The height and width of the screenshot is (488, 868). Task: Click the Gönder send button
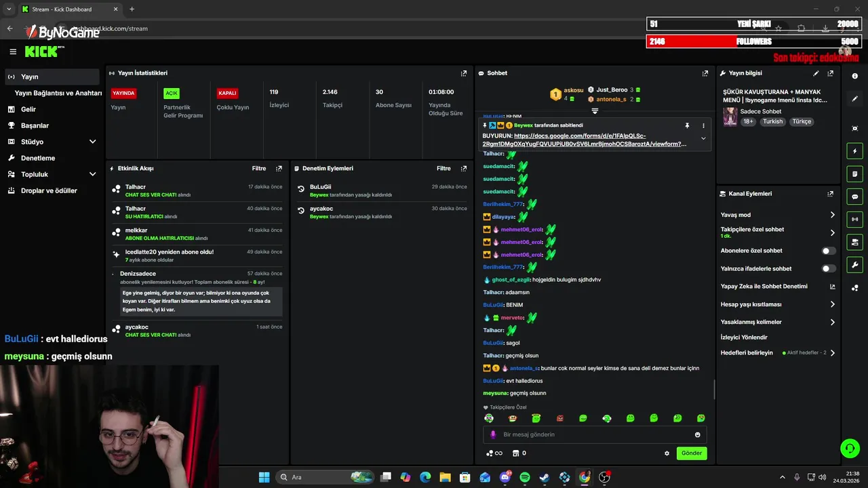tap(692, 453)
